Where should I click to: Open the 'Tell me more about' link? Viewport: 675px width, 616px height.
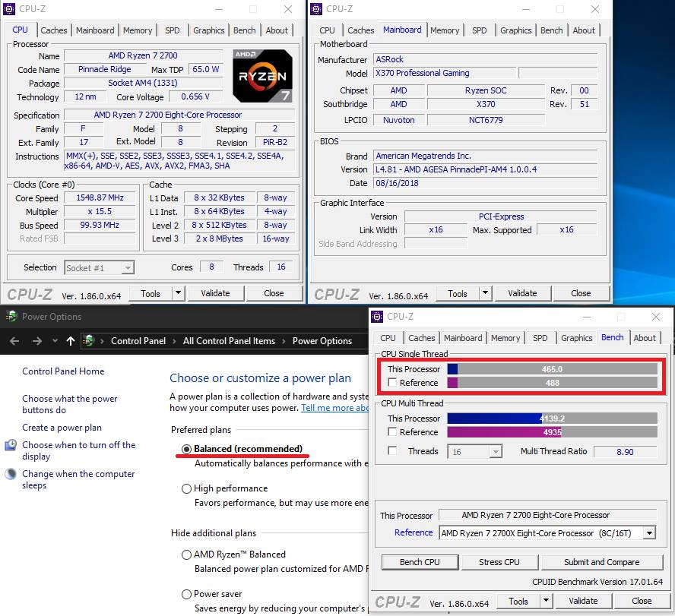334,408
